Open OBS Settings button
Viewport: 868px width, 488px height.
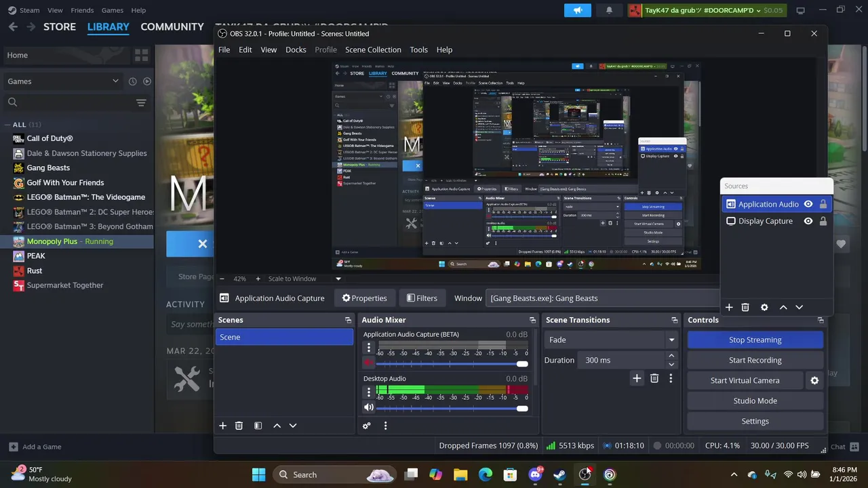point(755,421)
